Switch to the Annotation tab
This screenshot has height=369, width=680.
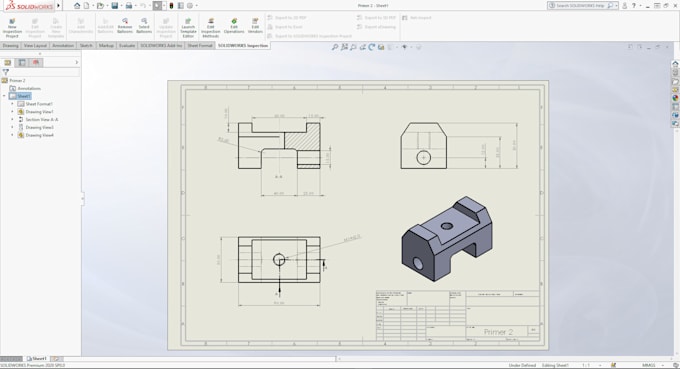point(63,46)
